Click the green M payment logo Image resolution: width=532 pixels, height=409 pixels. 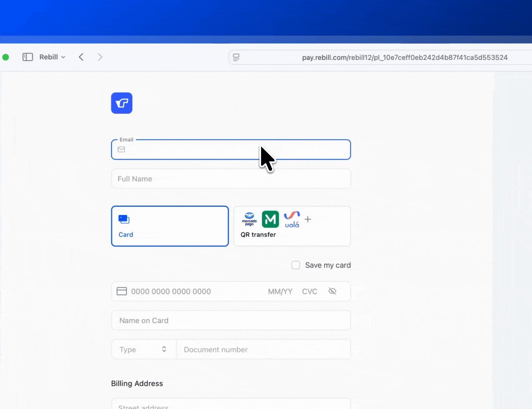(270, 219)
